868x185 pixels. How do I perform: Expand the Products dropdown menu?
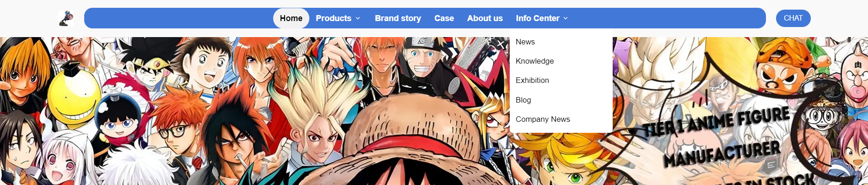(x=338, y=18)
